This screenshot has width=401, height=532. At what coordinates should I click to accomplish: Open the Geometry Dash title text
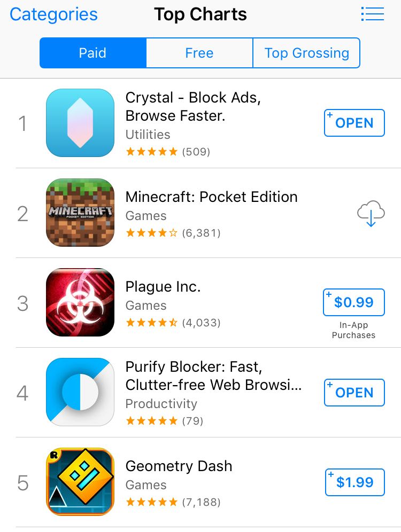click(x=179, y=466)
